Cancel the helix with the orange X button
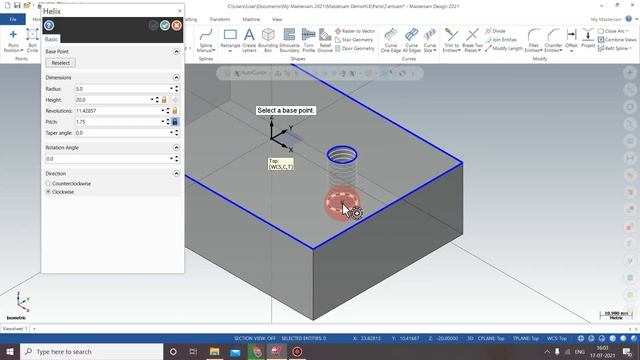 click(176, 25)
